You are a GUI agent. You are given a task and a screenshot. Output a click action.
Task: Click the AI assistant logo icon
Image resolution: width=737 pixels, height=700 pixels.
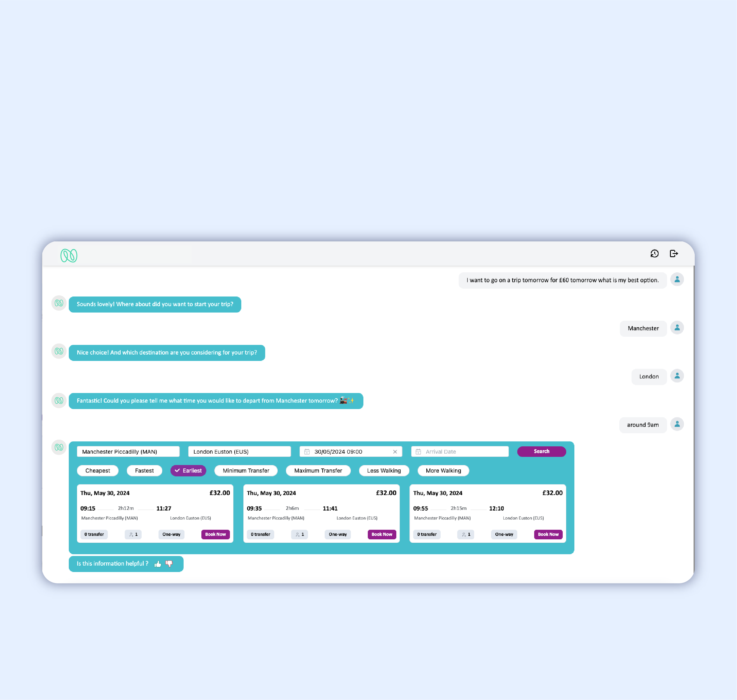(x=69, y=255)
